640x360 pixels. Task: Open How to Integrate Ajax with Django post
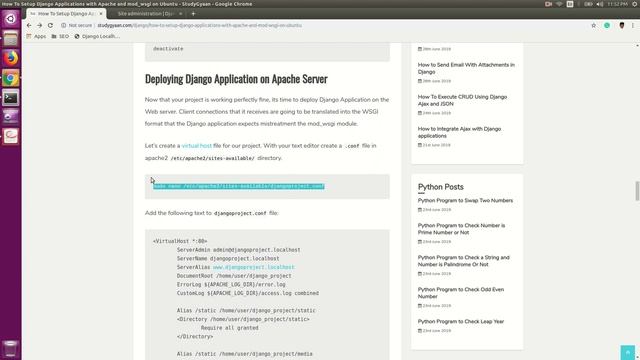tap(459, 132)
